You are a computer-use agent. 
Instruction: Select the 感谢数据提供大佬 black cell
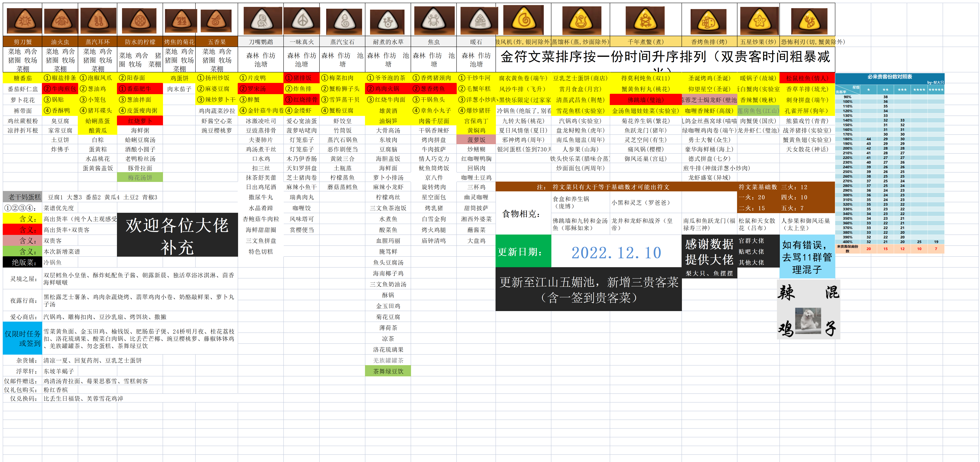pos(709,252)
